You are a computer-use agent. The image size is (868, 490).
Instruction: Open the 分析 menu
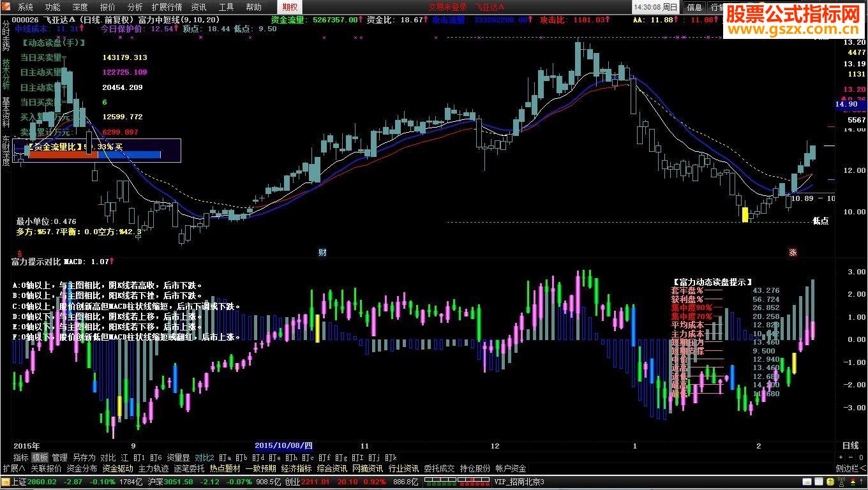tap(135, 7)
